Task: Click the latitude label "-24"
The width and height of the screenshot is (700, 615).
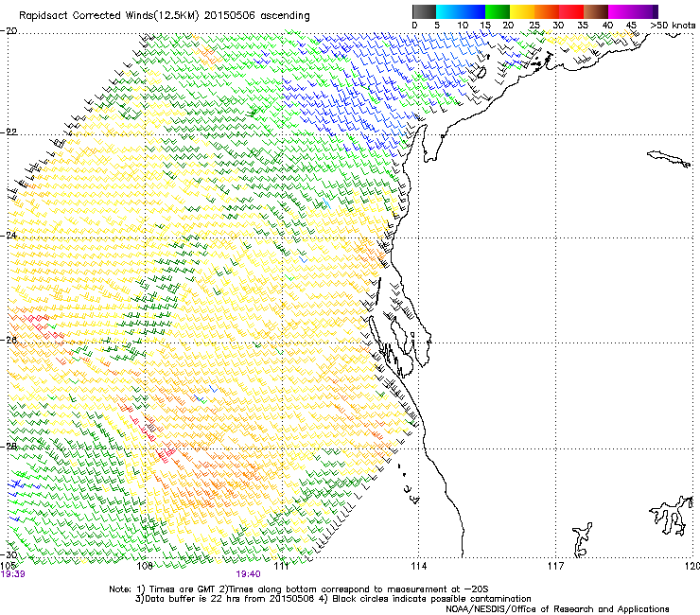Action: (x=9, y=236)
